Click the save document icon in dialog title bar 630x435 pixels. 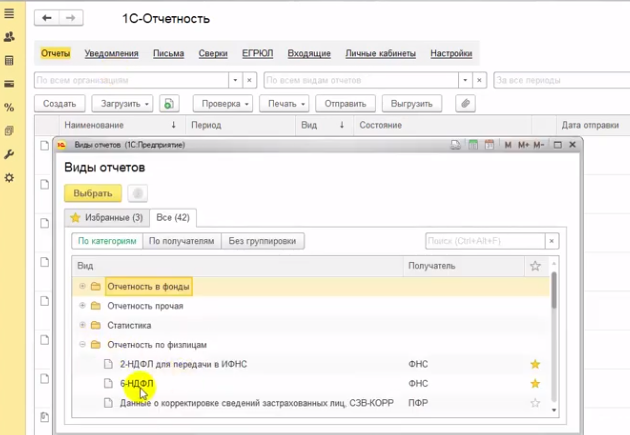(455, 145)
